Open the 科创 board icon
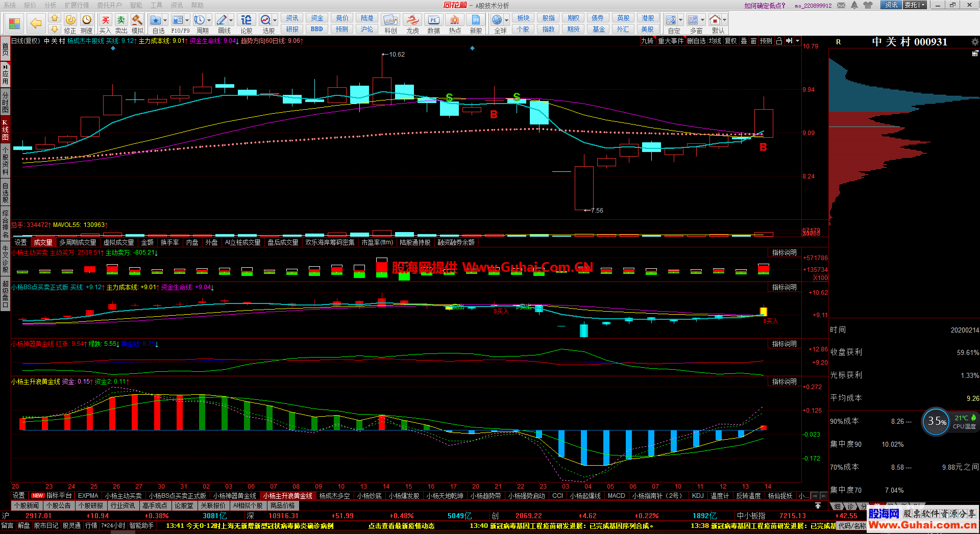 [x=390, y=20]
